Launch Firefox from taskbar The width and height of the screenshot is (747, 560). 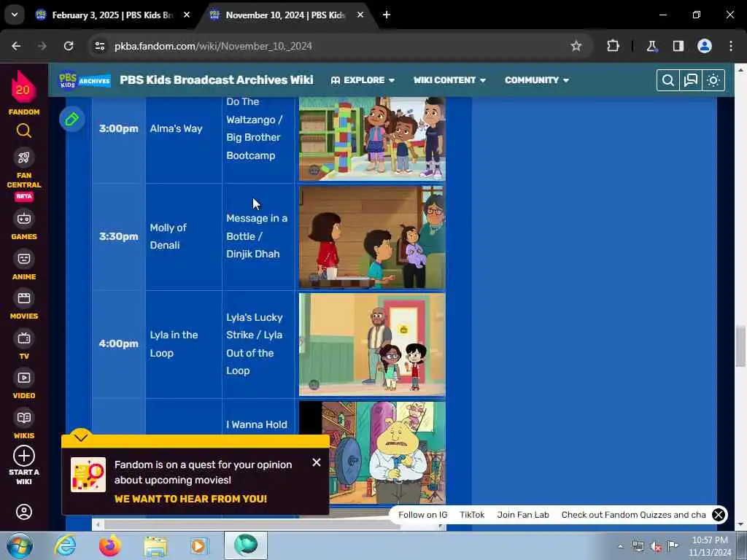click(x=110, y=545)
